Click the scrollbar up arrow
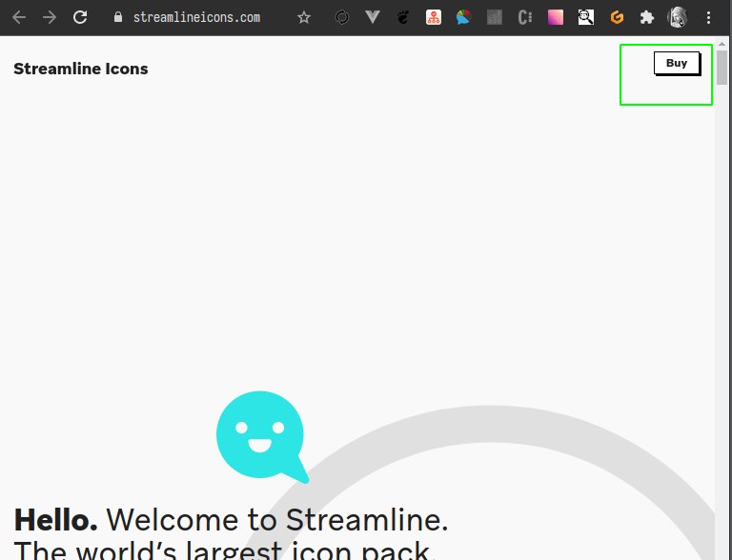 pyautogui.click(x=722, y=44)
